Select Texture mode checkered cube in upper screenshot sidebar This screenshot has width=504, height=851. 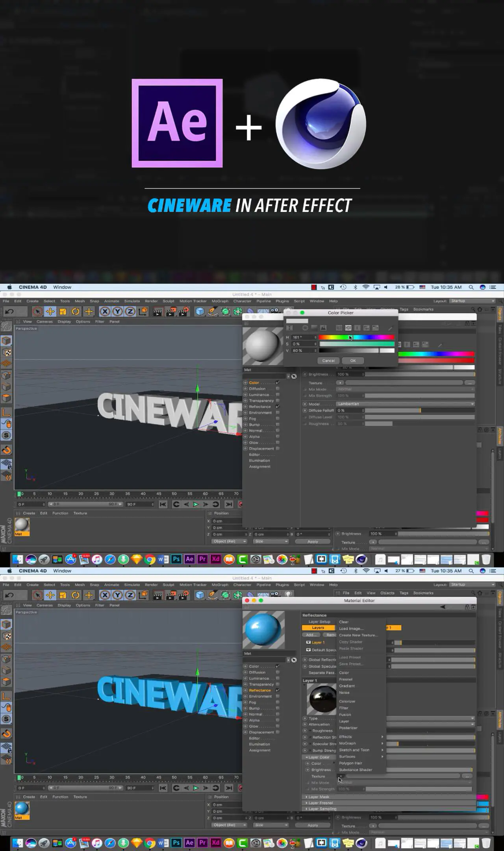(x=6, y=353)
